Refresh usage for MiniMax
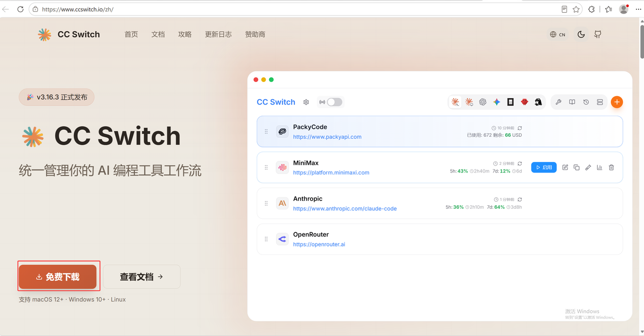 [520, 164]
